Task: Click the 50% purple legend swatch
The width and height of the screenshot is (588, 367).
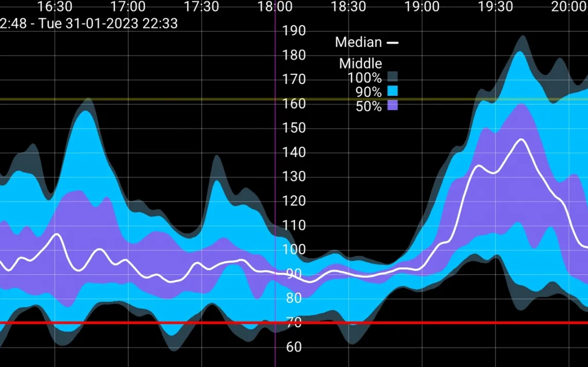Action: click(393, 106)
